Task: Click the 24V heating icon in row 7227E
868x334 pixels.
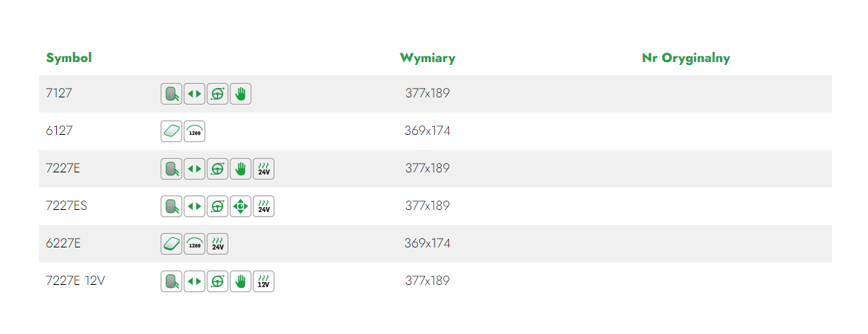Action: click(x=264, y=169)
